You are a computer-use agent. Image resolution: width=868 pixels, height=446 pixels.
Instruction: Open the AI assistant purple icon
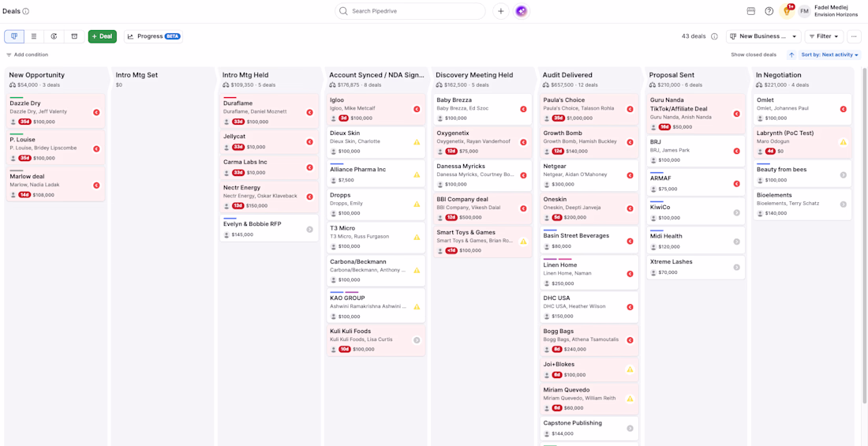[x=522, y=11]
